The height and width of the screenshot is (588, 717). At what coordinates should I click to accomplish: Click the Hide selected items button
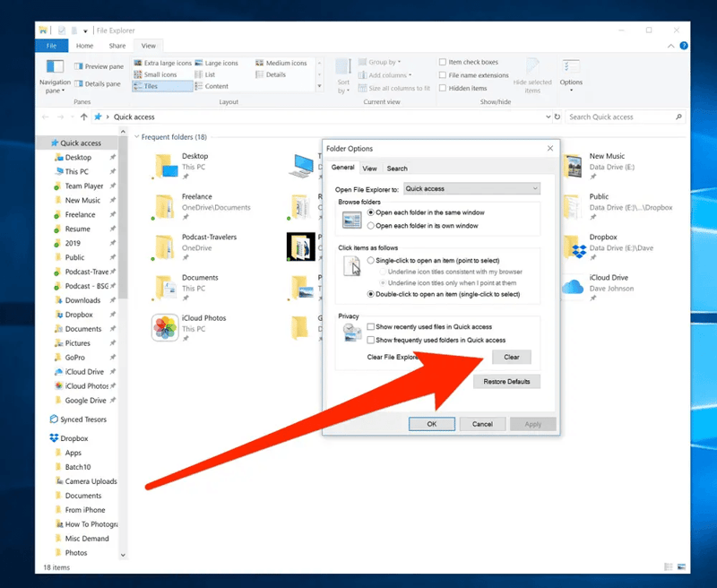pyautogui.click(x=532, y=78)
